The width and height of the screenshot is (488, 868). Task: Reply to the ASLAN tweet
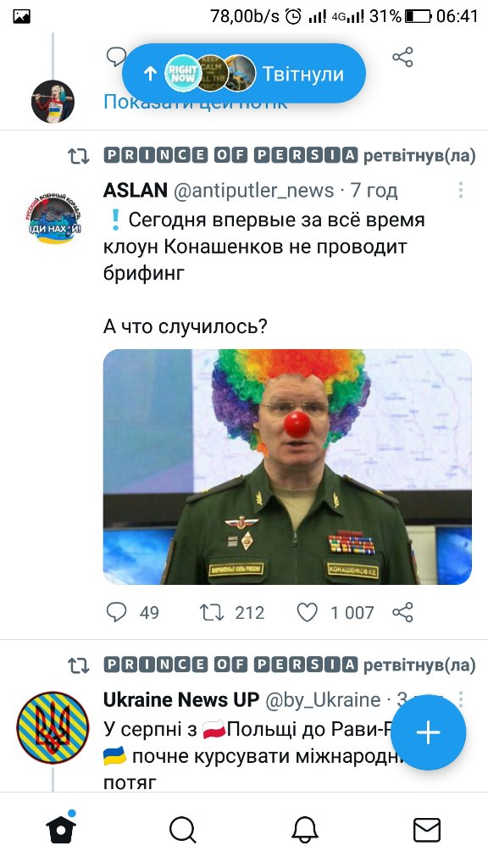pyautogui.click(x=116, y=612)
